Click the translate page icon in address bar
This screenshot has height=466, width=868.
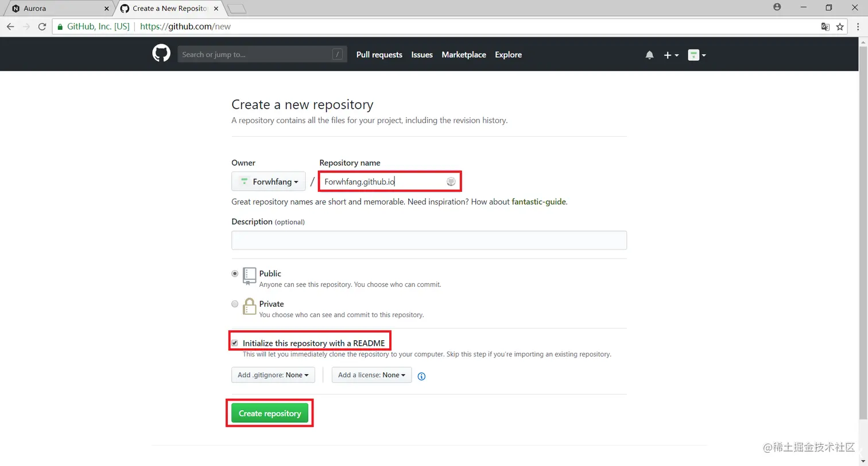(825, 26)
